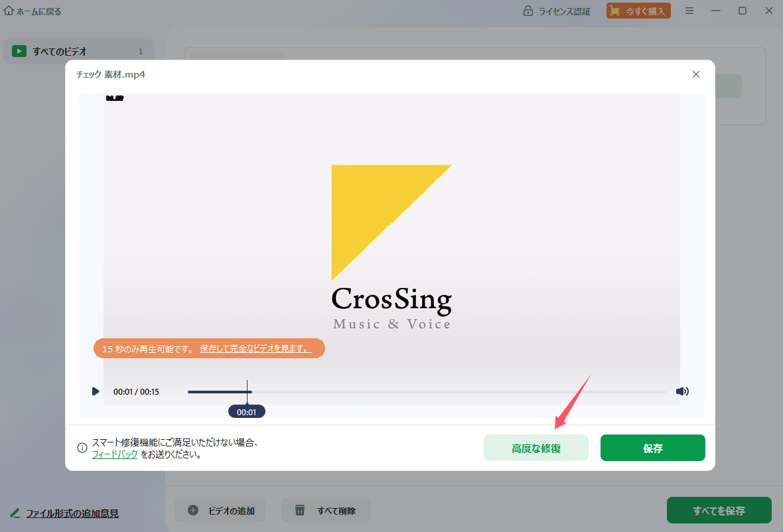The image size is (783, 532).
Task: Play the video preview
Action: pyautogui.click(x=96, y=392)
